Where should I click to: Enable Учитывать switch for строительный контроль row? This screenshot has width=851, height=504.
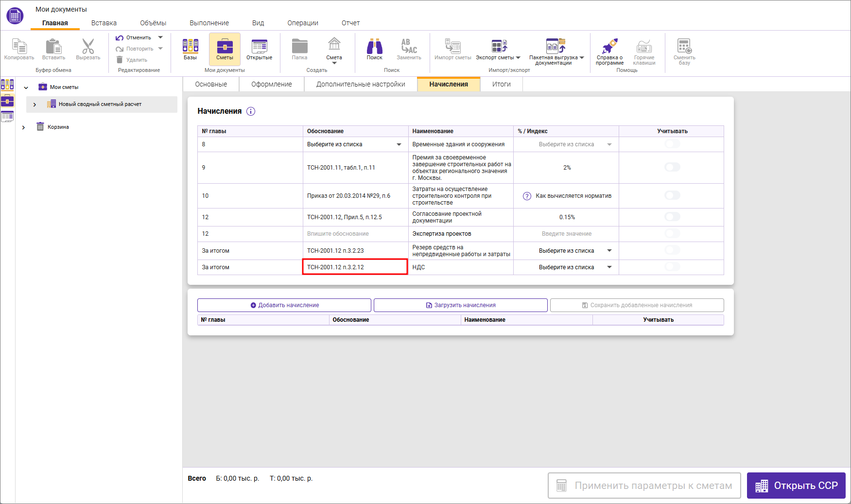(672, 195)
